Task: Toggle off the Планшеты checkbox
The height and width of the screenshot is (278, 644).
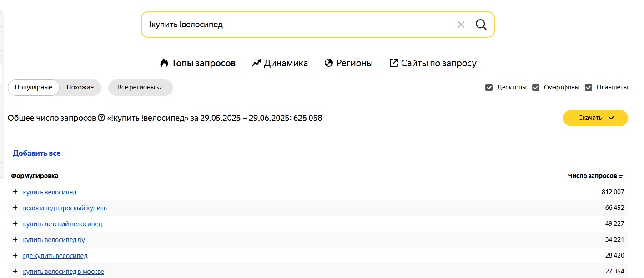Action: [x=589, y=87]
